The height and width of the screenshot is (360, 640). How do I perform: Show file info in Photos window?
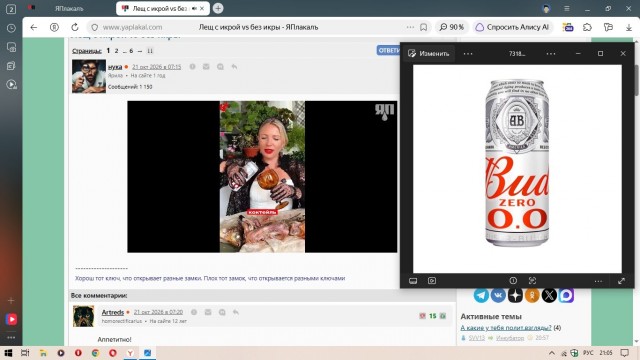(513, 281)
